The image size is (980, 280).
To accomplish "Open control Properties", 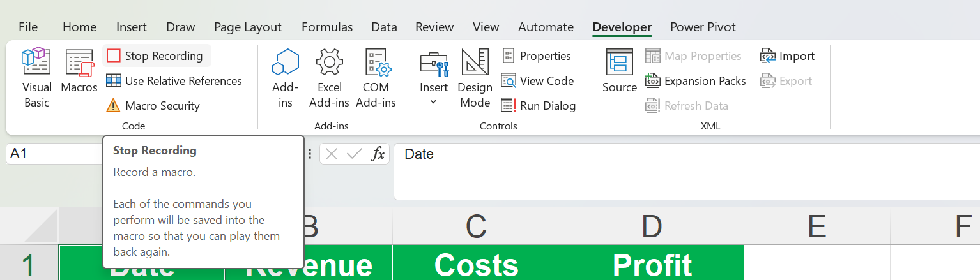I will 535,56.
